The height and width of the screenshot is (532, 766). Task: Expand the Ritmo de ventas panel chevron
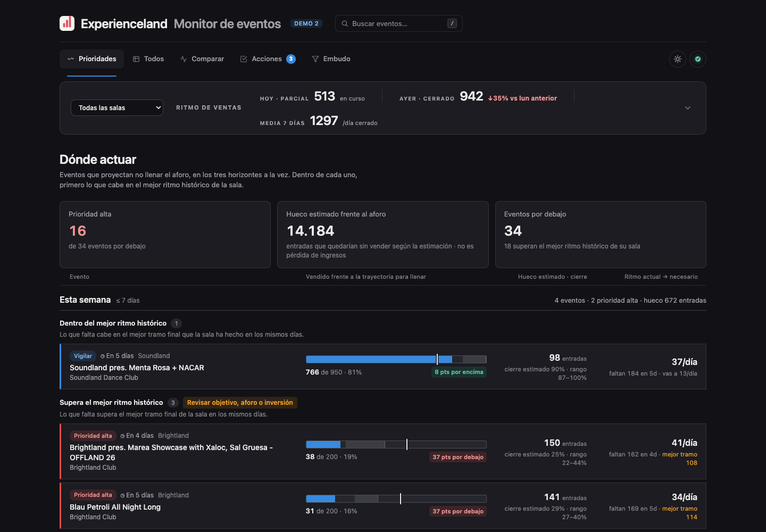(688, 108)
